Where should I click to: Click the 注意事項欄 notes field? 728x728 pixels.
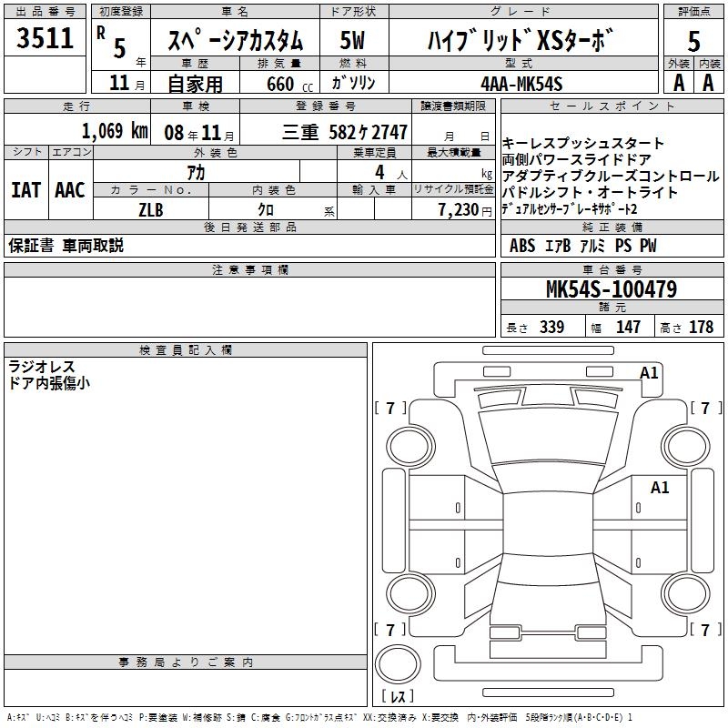[249, 307]
